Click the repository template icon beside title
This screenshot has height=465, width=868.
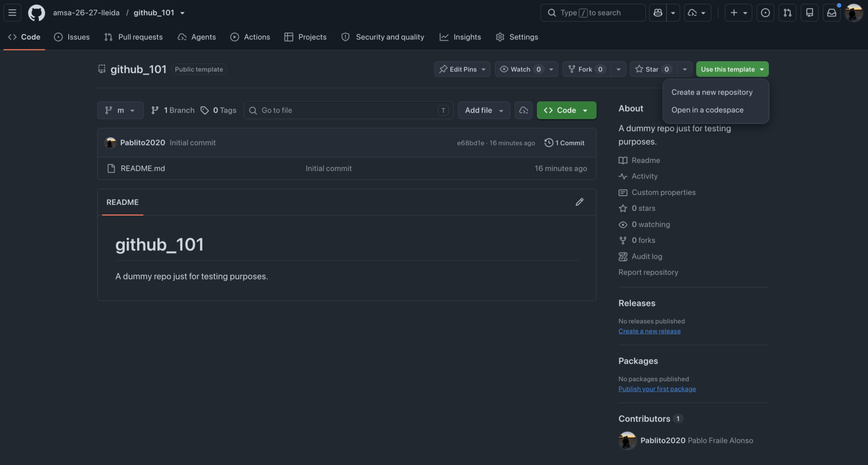(x=102, y=69)
